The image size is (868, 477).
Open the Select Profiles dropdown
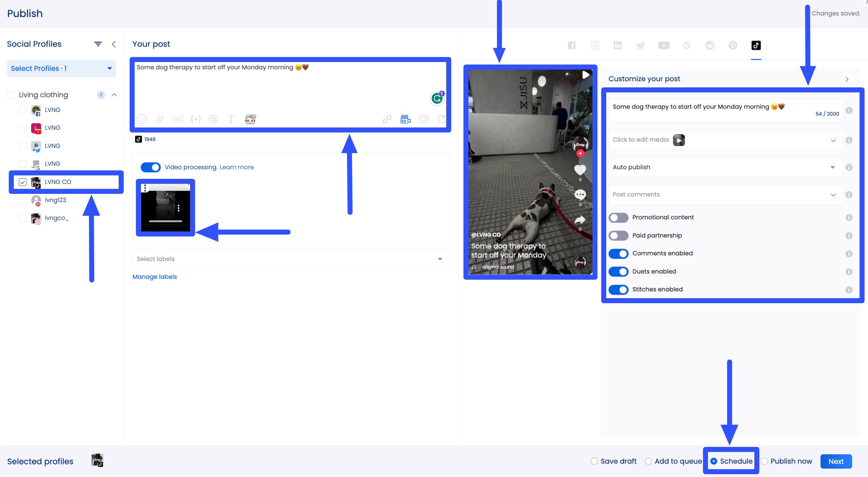tap(61, 68)
